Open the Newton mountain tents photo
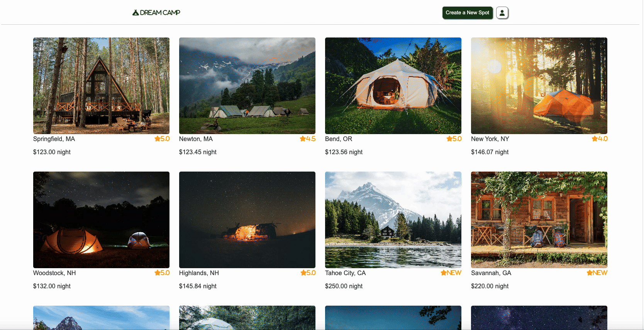The height and width of the screenshot is (330, 644). tap(247, 86)
